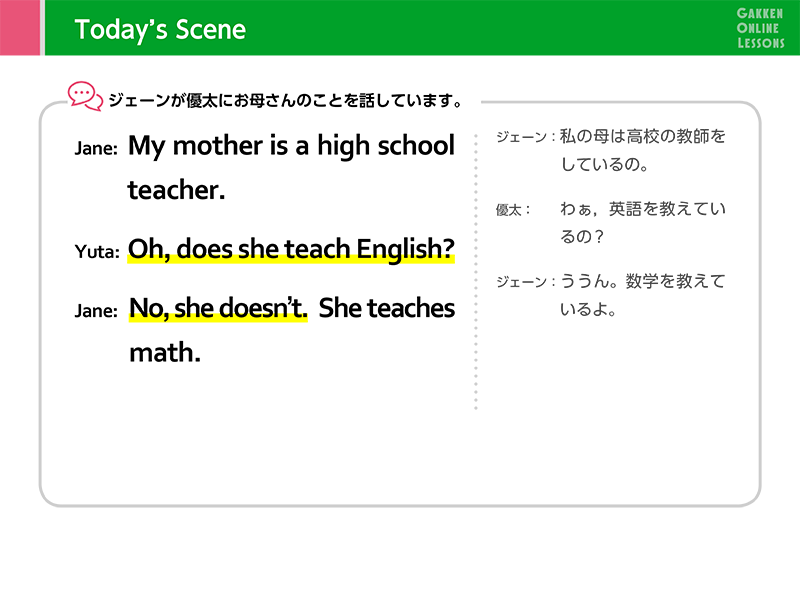Click the '優太：' speaker label
800x600 pixels.
514,210
